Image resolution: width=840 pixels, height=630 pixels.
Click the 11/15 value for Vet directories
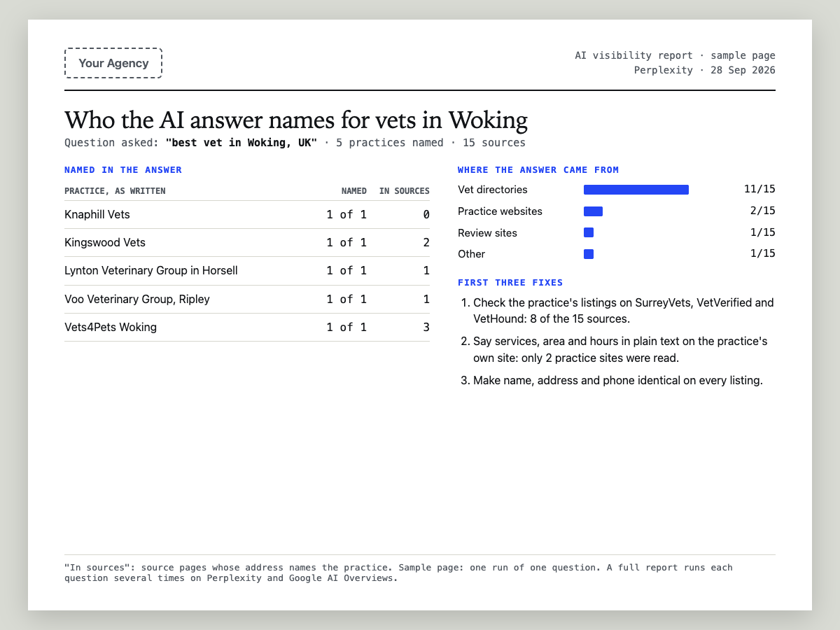click(x=760, y=189)
